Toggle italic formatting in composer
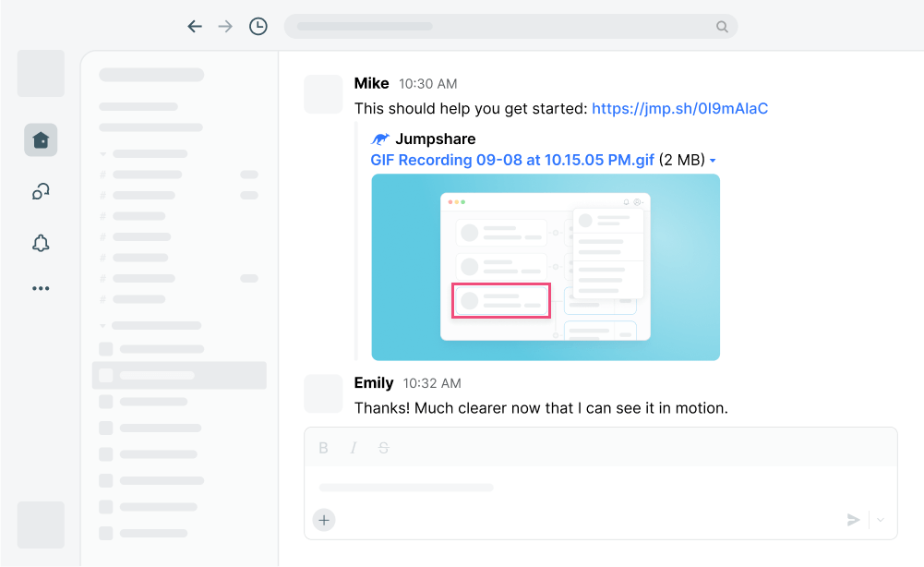Screen dimensions: 924x567 pos(353,448)
